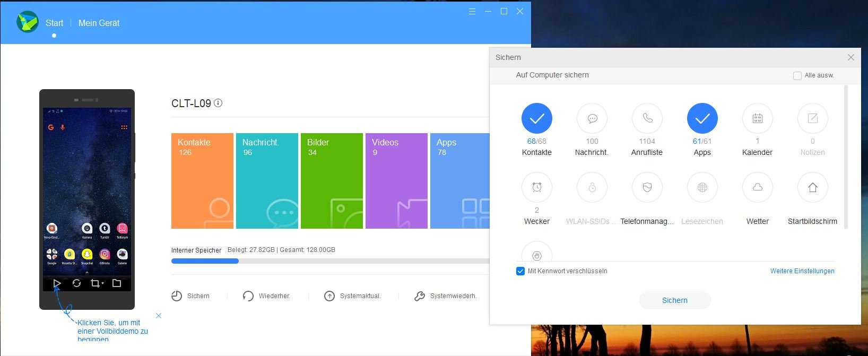Select Wetter cloud icon for backup

click(x=758, y=187)
